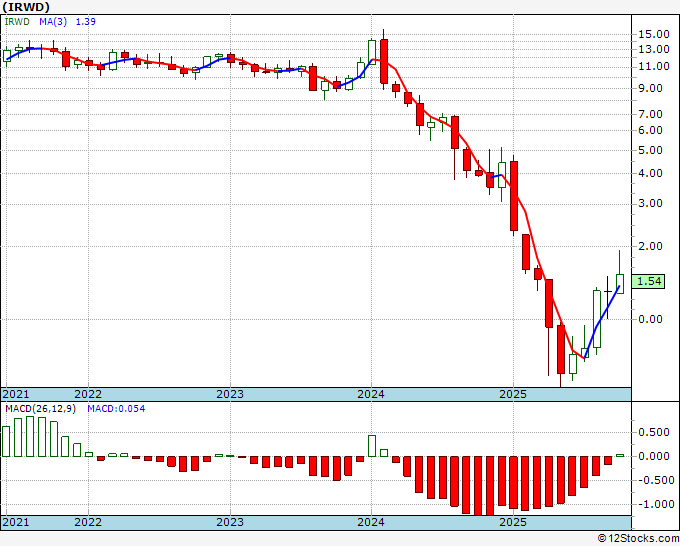Click the latest green candle near 1.54
The image size is (680, 546).
(620, 284)
